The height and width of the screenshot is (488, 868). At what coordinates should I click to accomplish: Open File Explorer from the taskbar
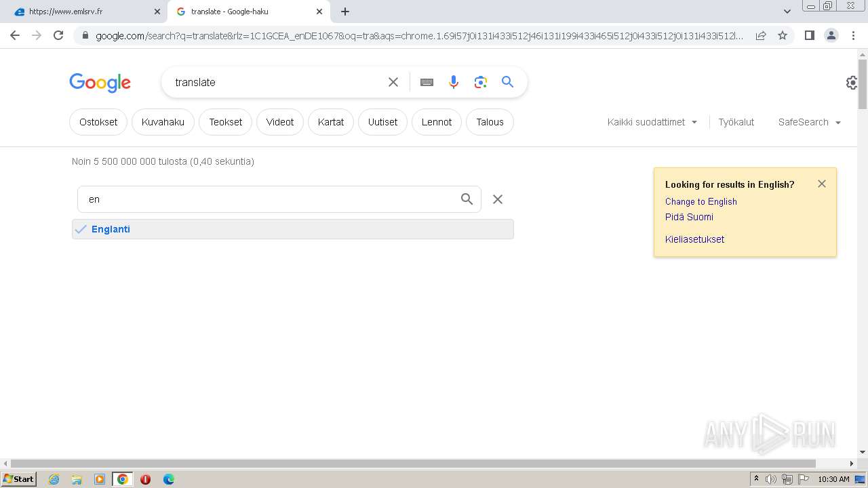77,479
